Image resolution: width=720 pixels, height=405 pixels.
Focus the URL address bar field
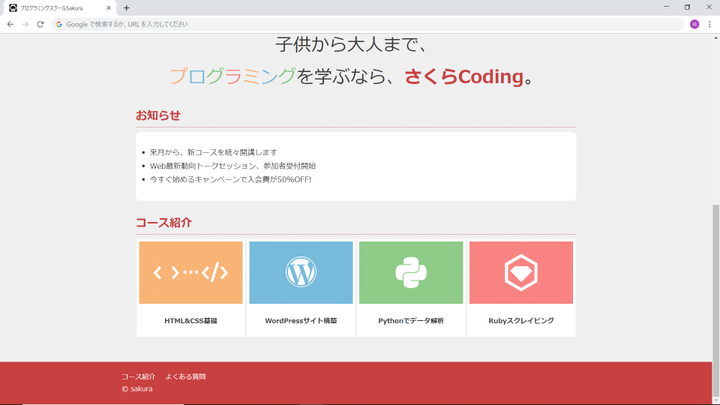pyautogui.click(x=367, y=24)
